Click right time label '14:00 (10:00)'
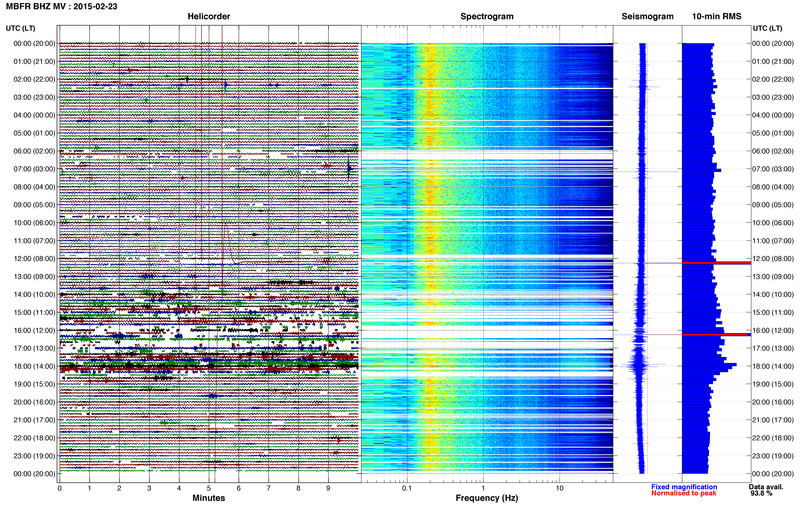The height and width of the screenshot is (508, 812). (773, 294)
